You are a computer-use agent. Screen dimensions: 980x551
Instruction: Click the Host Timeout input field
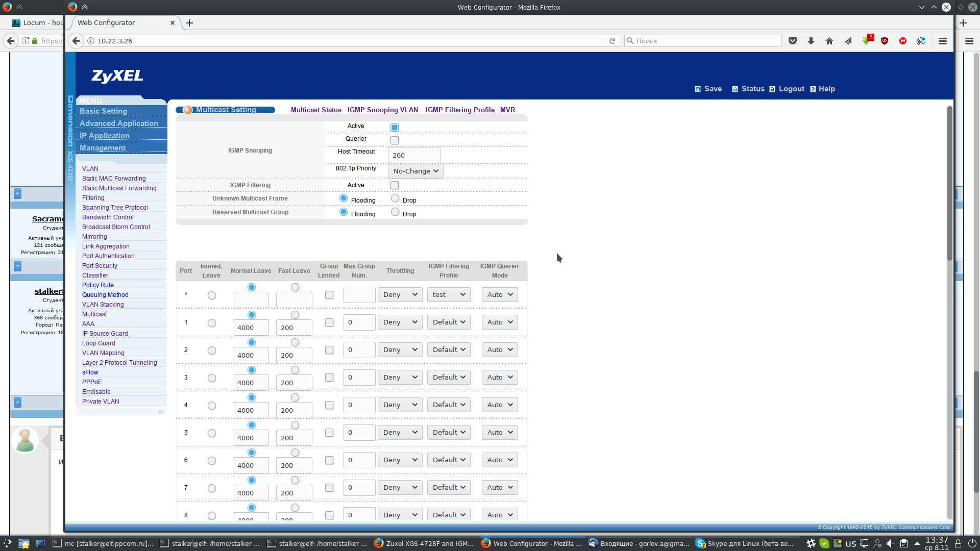pyautogui.click(x=413, y=155)
